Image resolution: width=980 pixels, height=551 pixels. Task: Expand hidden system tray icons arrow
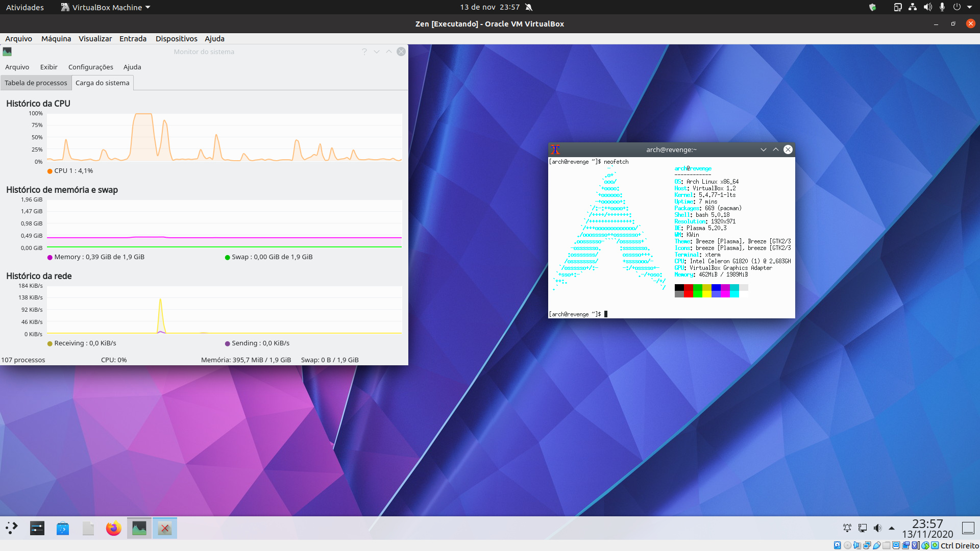click(x=892, y=528)
